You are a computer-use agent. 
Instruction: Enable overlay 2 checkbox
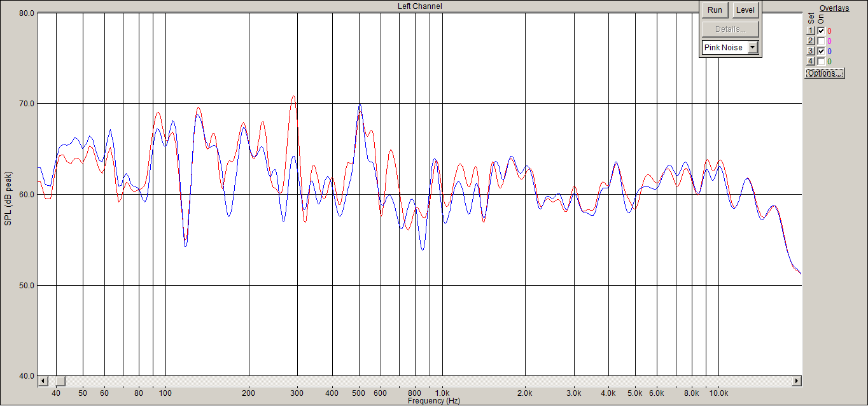pos(821,41)
